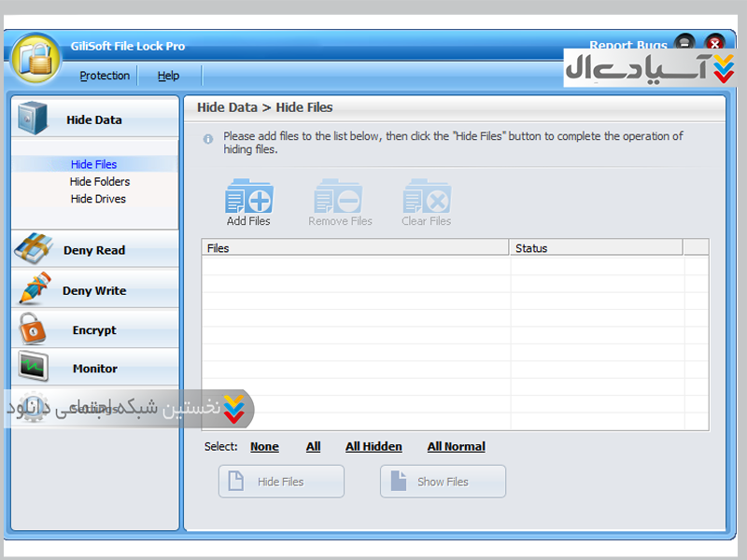Screen dimensions: 747x560
Task: Open the Encrypt padlock icon
Action: [33, 329]
